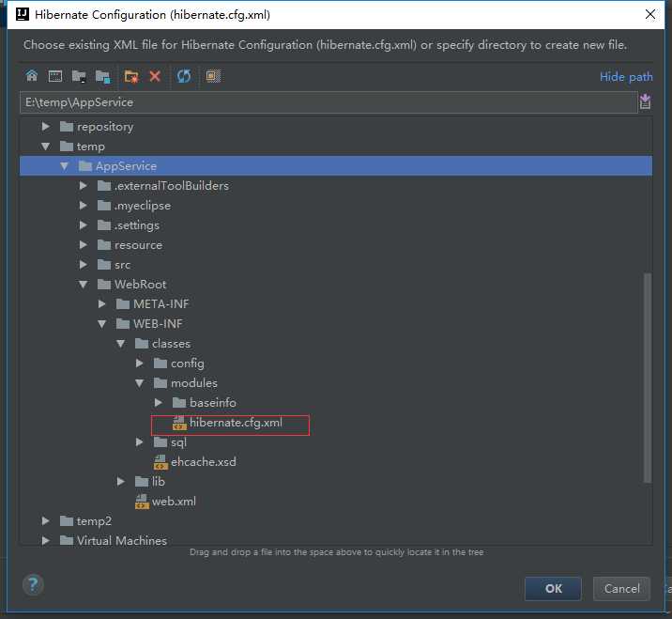Expand the .externalToolBuilders folder

tap(84, 186)
